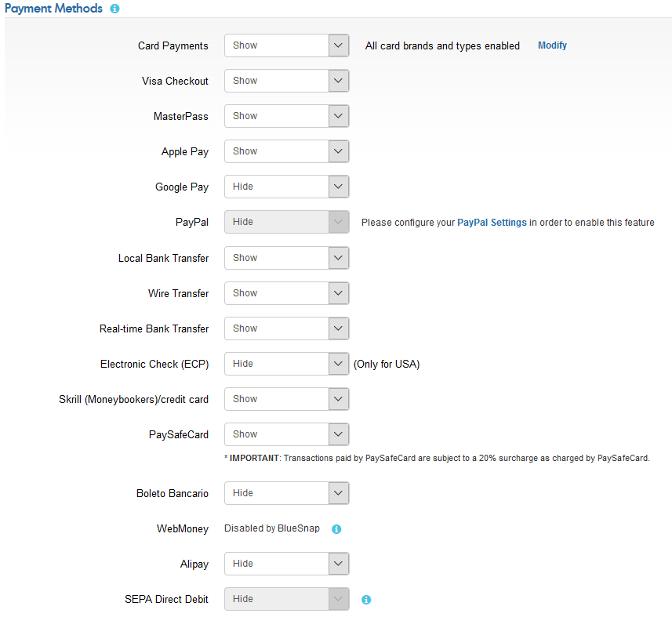The image size is (672, 617).
Task: Click the disabled SEPA Direct Debit dropdown
Action: [x=287, y=599]
